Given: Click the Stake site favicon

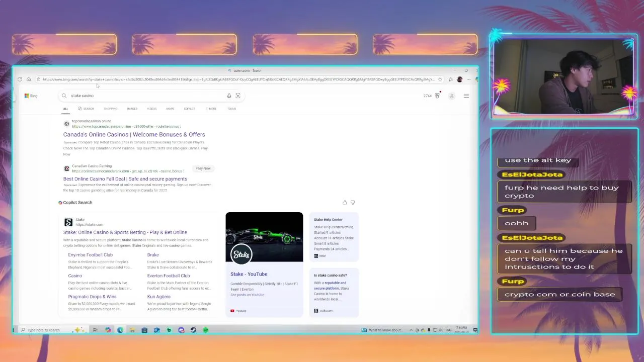Looking at the screenshot, I should tap(68, 222).
